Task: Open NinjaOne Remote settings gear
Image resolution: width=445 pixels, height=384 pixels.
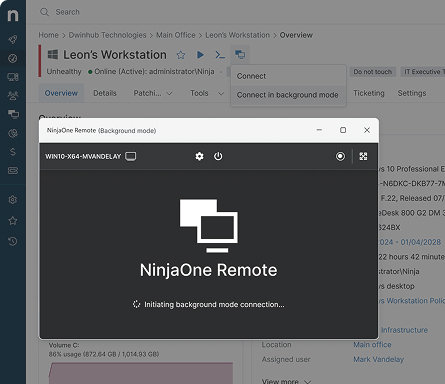Action: [x=199, y=156]
